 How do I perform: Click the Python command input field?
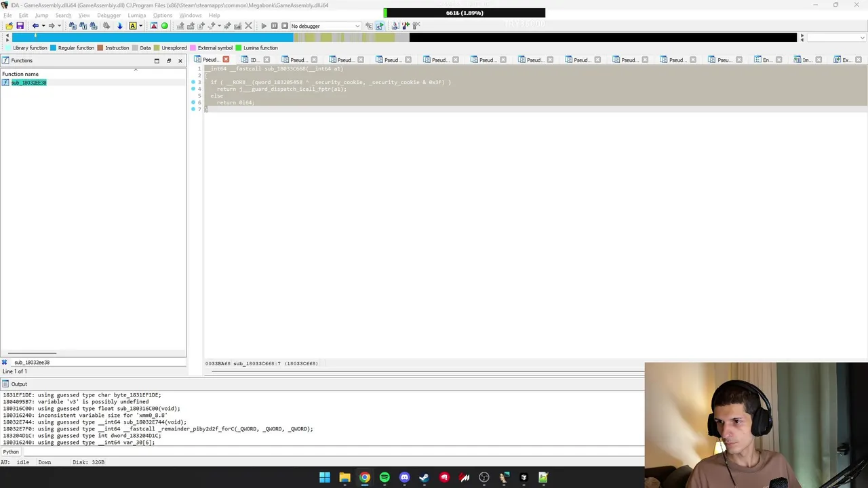332,452
